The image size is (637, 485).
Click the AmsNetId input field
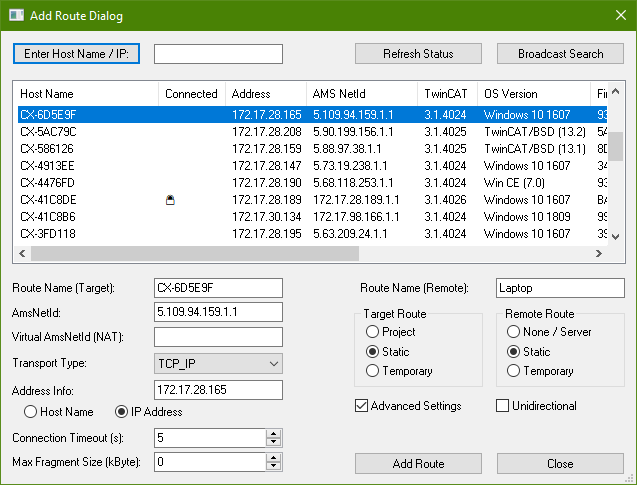click(218, 312)
